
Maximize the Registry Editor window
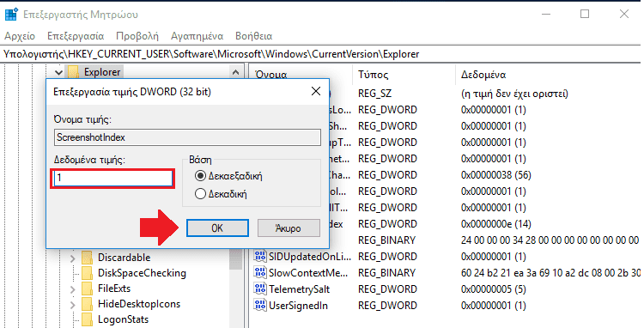click(585, 14)
